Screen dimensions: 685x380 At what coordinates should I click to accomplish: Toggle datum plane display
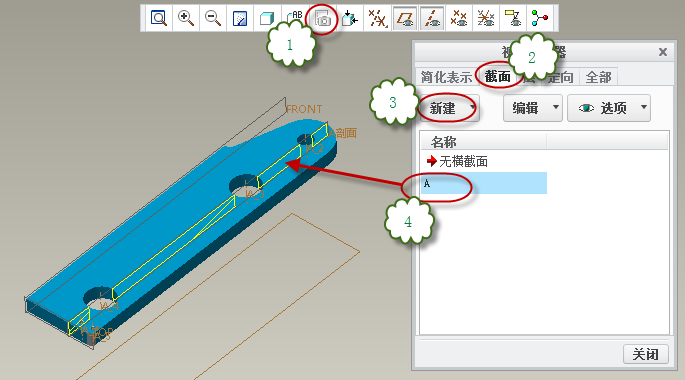point(405,18)
